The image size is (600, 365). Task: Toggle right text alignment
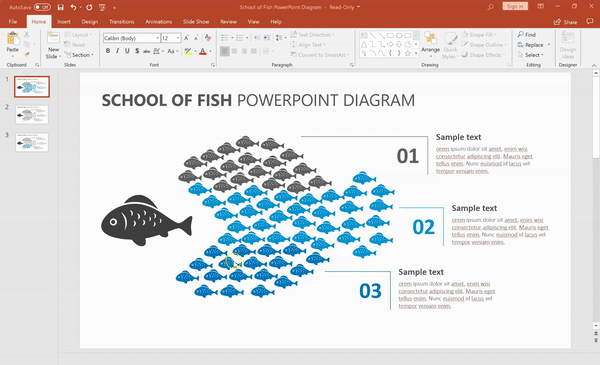point(244,51)
